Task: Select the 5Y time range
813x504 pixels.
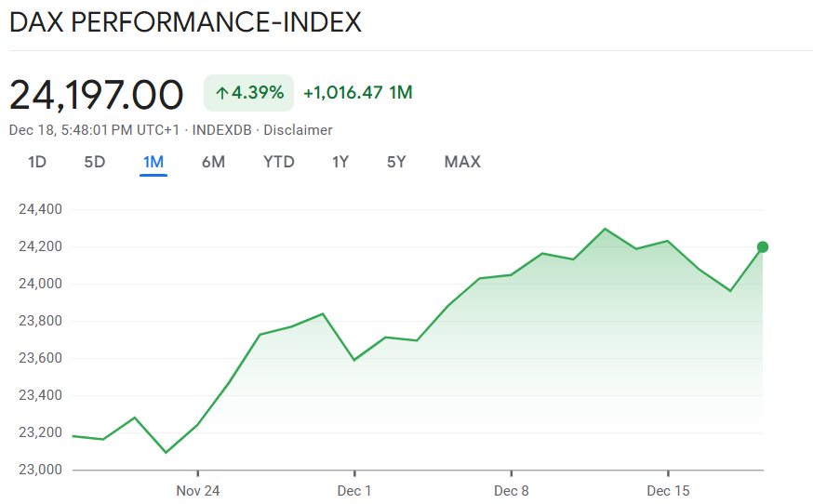Action: pyautogui.click(x=397, y=162)
